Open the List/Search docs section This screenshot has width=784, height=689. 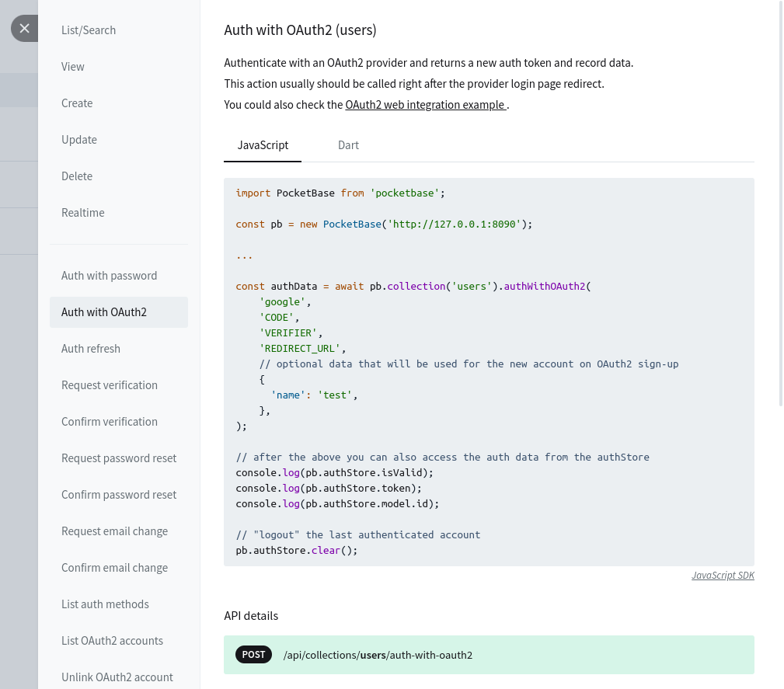(x=89, y=30)
